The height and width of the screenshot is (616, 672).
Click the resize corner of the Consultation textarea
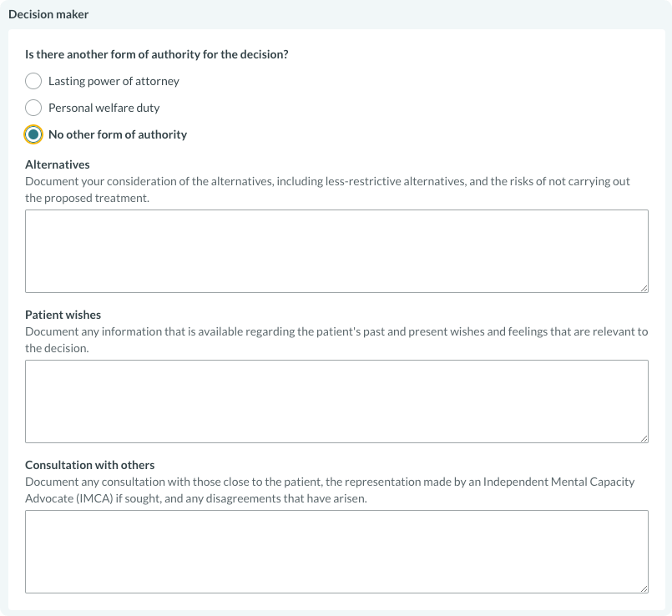[644, 588]
